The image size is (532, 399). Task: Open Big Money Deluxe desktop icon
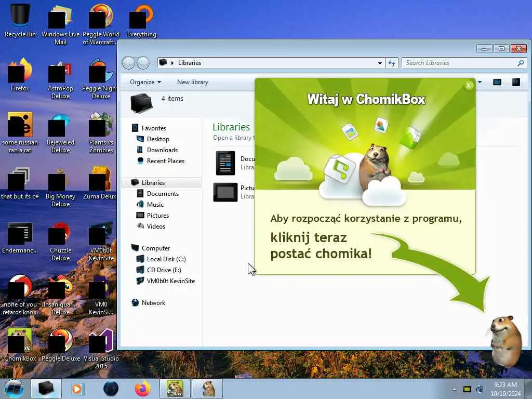[60, 187]
